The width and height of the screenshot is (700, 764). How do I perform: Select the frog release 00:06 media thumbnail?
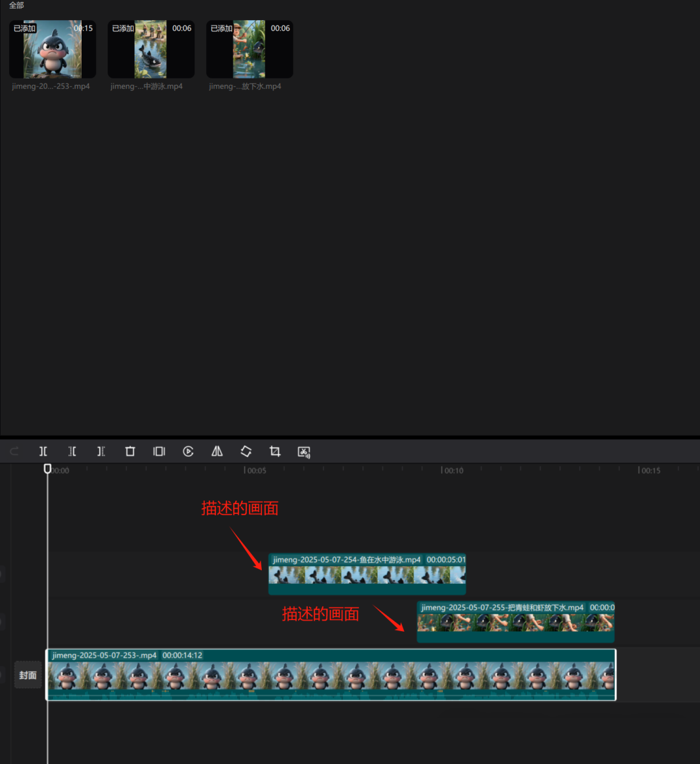point(250,49)
